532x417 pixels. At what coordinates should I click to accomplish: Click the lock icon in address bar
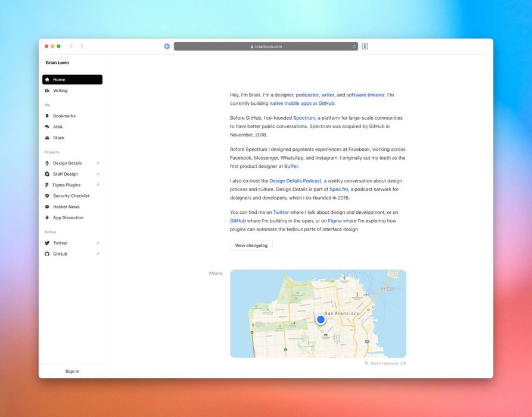tap(252, 47)
